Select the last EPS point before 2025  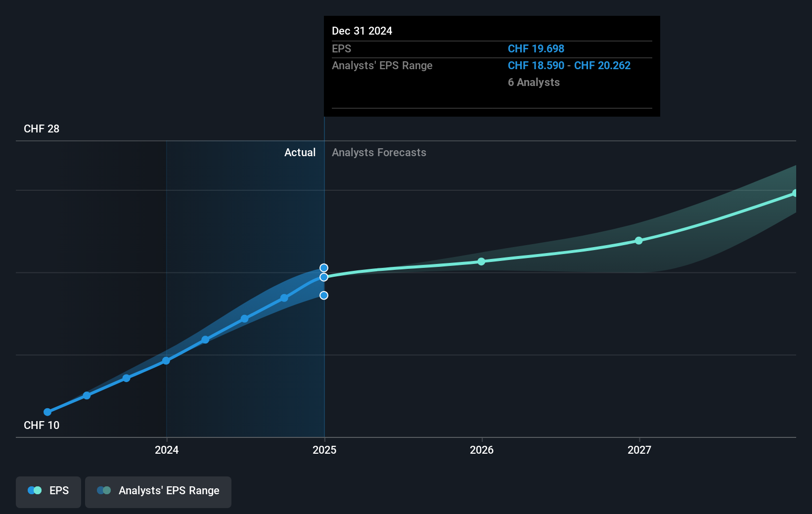[284, 298]
